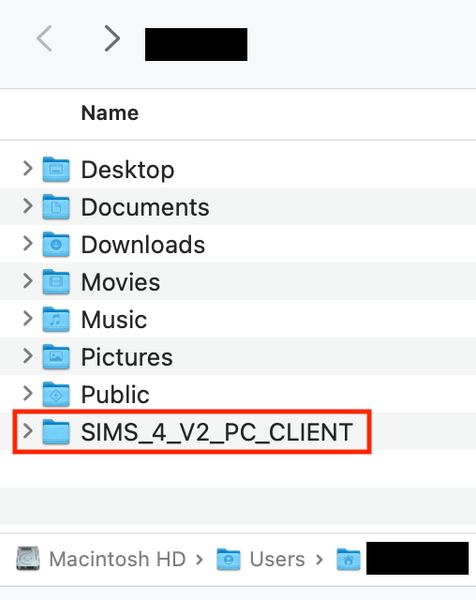Select the Desktop folder icon
The width and height of the screenshot is (476, 600).
[56, 169]
